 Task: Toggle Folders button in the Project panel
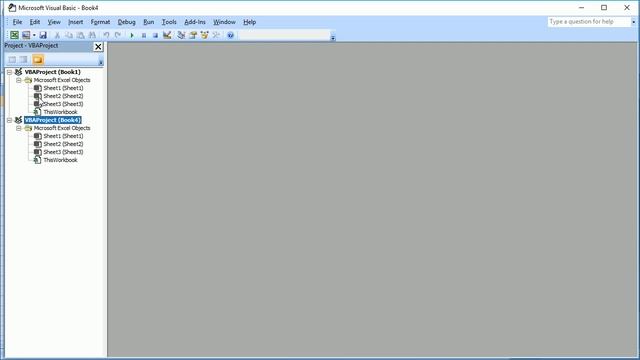click(x=38, y=60)
